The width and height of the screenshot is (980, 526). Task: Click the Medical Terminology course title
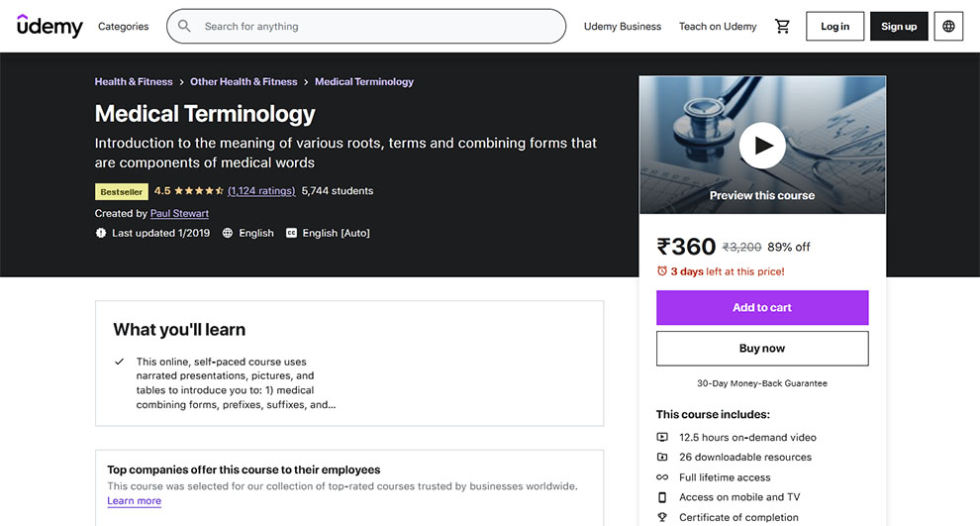point(205,114)
